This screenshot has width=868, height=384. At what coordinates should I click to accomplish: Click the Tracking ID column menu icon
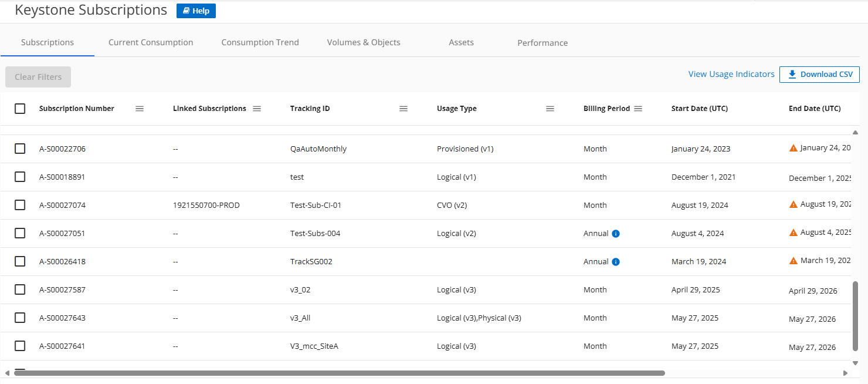click(404, 109)
